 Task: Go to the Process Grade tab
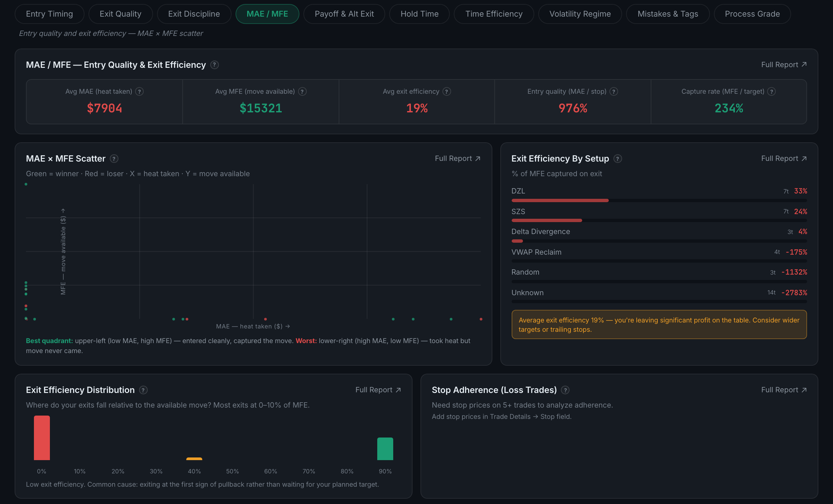coord(752,14)
